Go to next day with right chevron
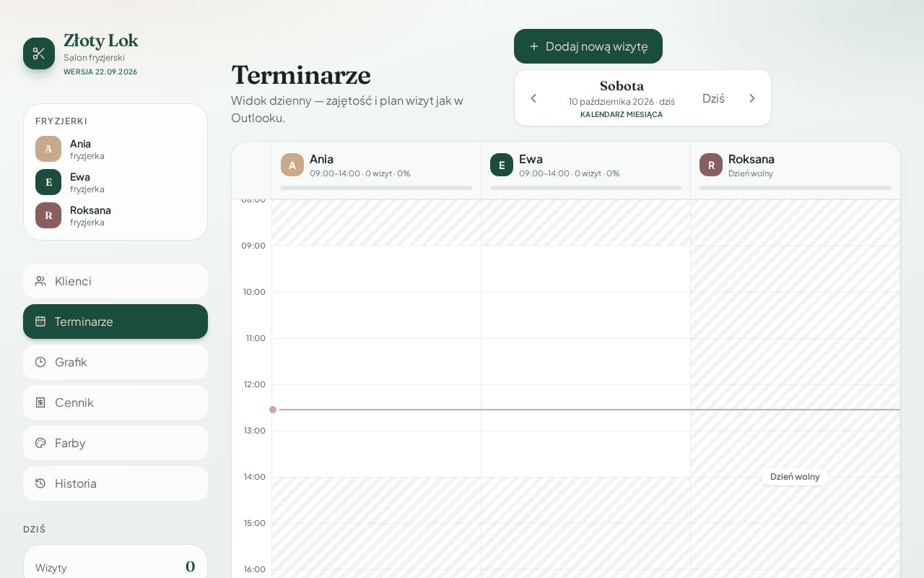The height and width of the screenshot is (578, 924). pyautogui.click(x=752, y=98)
